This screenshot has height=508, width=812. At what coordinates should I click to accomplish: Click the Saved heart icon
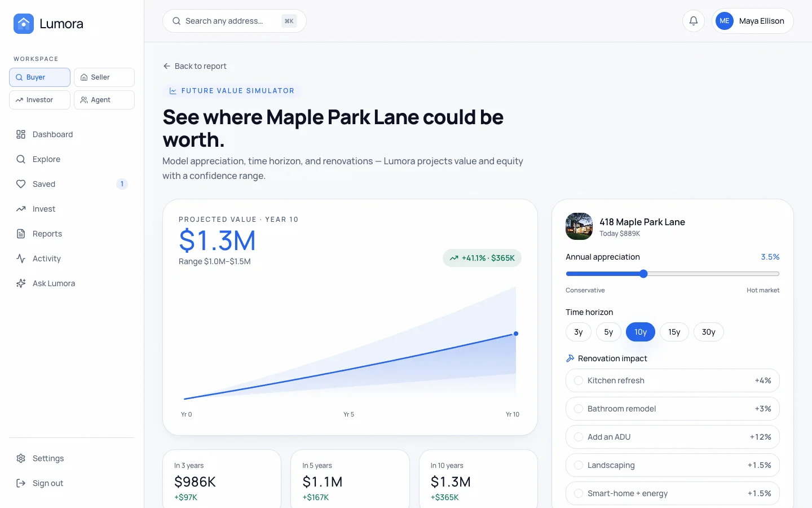[21, 184]
